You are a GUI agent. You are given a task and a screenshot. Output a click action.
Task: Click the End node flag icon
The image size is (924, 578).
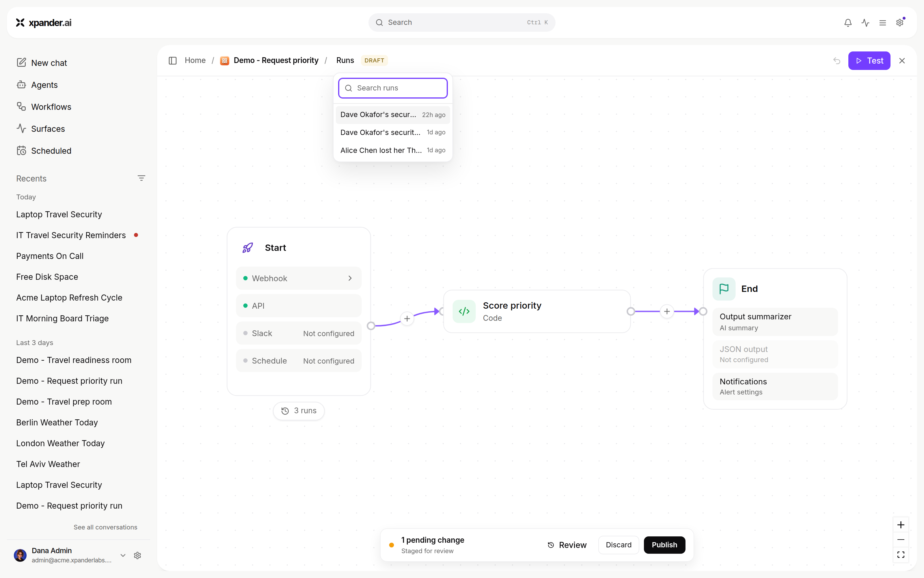[724, 289]
